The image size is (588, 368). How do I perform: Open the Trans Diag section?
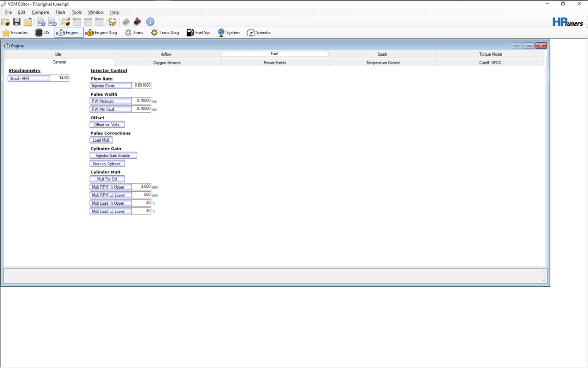165,33
